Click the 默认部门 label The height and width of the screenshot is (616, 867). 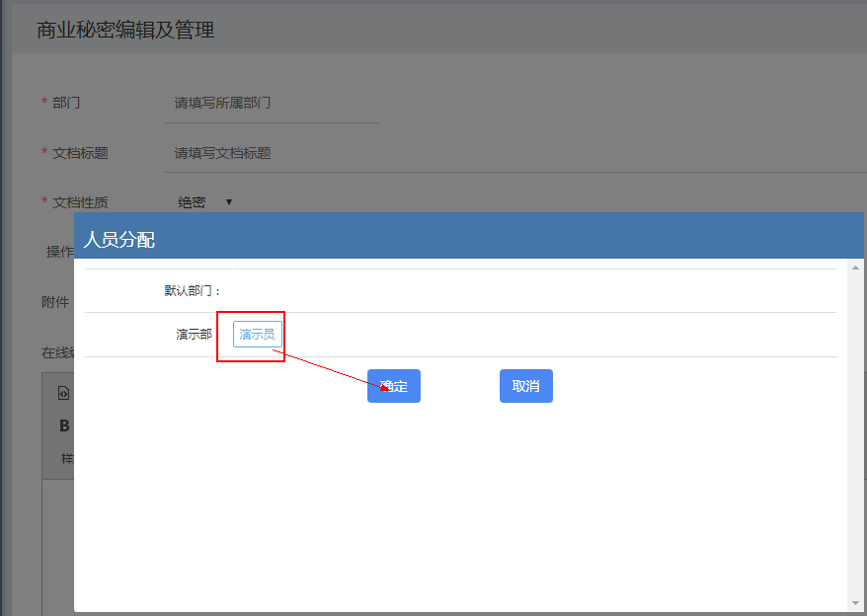tap(193, 291)
